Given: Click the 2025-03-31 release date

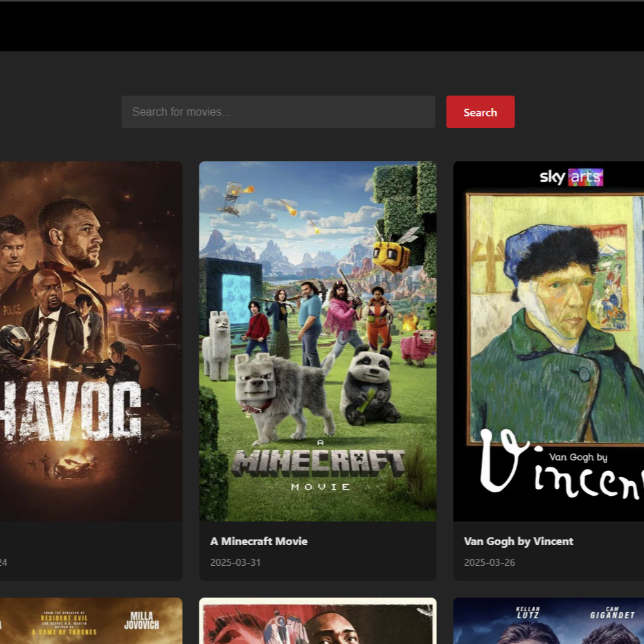Looking at the screenshot, I should click(235, 562).
